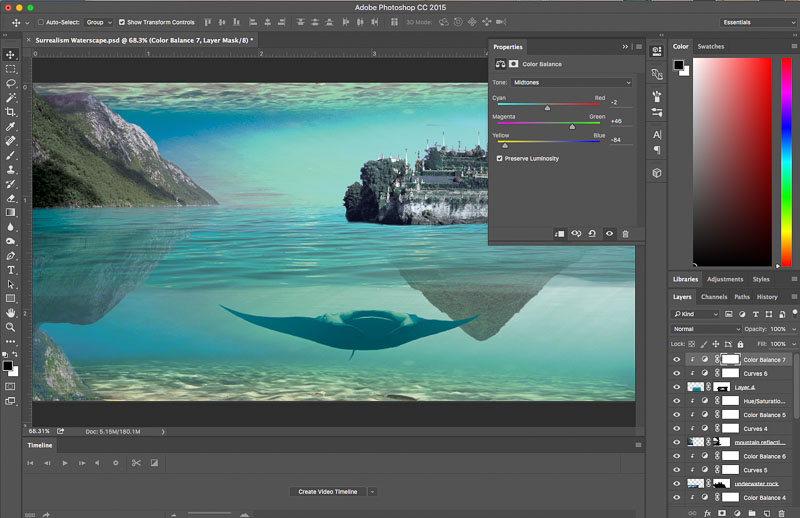
Task: Hide the Curves 6 layer
Action: (x=677, y=373)
